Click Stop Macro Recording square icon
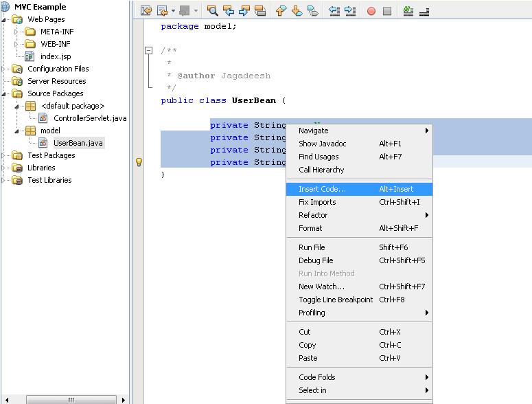Image resolution: width=532 pixels, height=404 pixels. pyautogui.click(x=386, y=11)
